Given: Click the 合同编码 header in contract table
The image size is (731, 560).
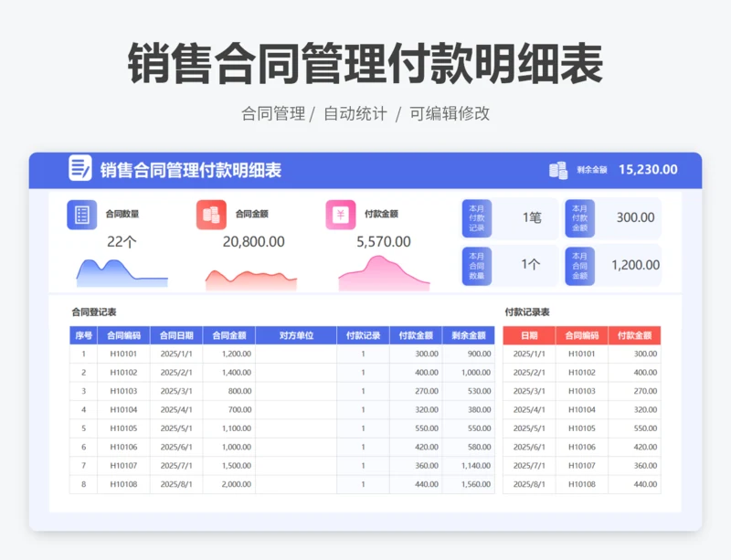Looking at the screenshot, I should pyautogui.click(x=123, y=335).
